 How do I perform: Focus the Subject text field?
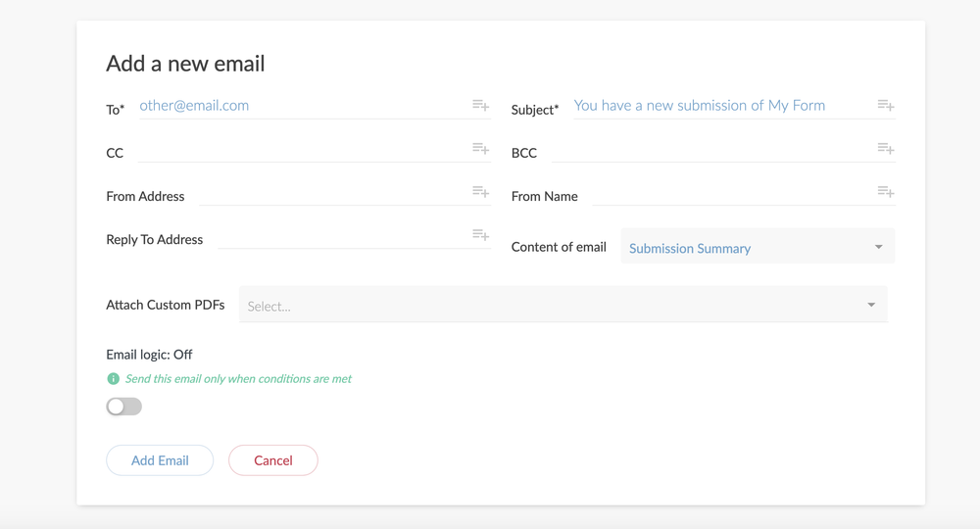pos(724,106)
